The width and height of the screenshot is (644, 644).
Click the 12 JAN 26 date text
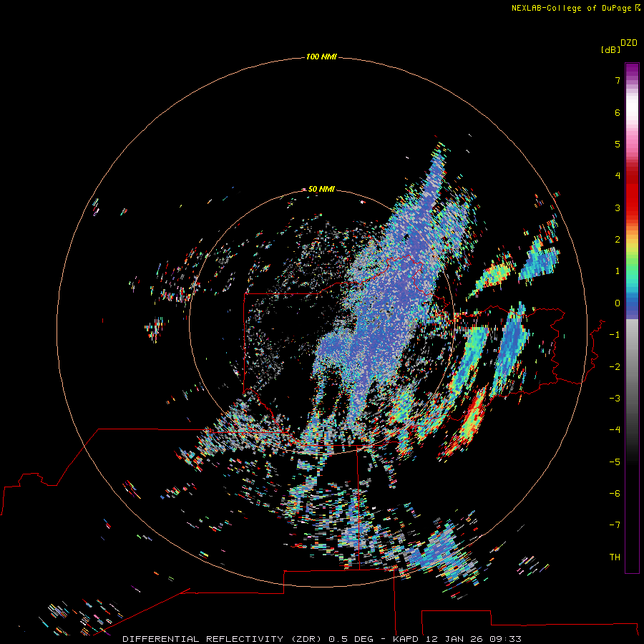(x=456, y=639)
